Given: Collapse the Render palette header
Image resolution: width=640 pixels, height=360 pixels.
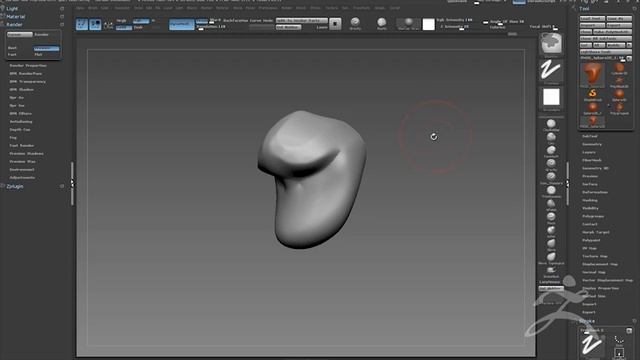Looking at the screenshot, I should click(15, 24).
